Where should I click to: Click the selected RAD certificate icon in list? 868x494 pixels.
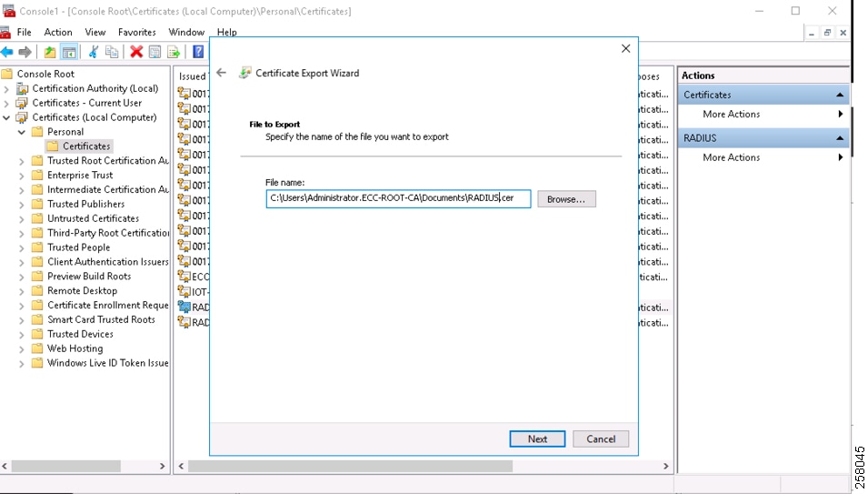pos(185,307)
